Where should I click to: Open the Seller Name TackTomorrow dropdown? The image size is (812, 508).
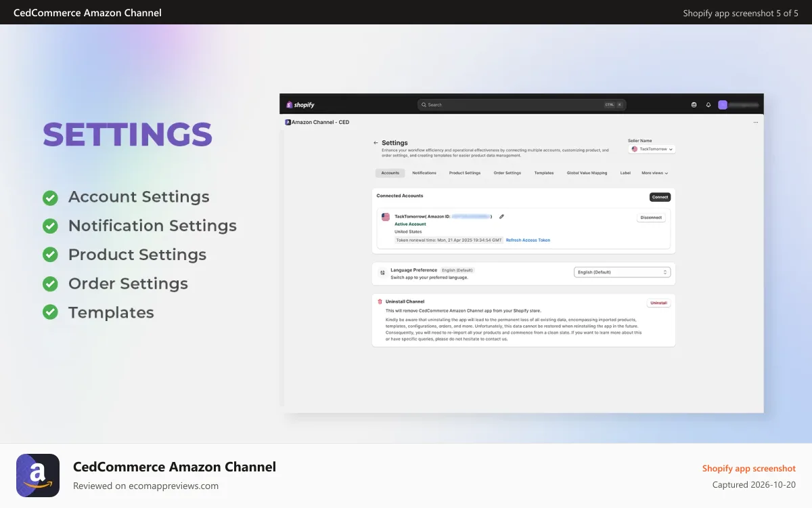point(652,149)
